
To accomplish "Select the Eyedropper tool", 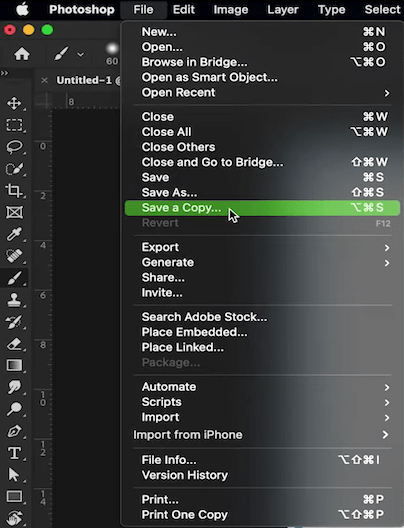I will coord(14,234).
